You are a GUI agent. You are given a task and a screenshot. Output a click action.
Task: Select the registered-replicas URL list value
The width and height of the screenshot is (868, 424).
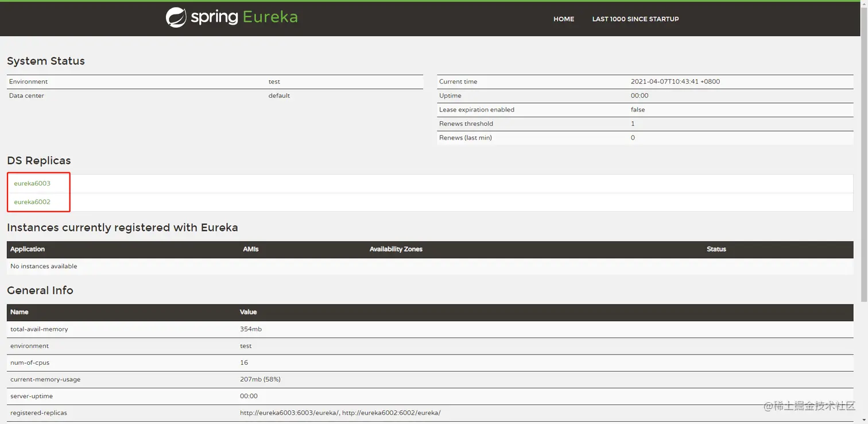[x=340, y=413]
